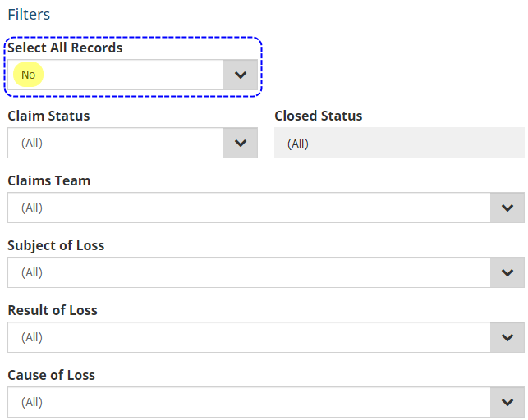Click the Subject of Loss chevron arrow

507,272
